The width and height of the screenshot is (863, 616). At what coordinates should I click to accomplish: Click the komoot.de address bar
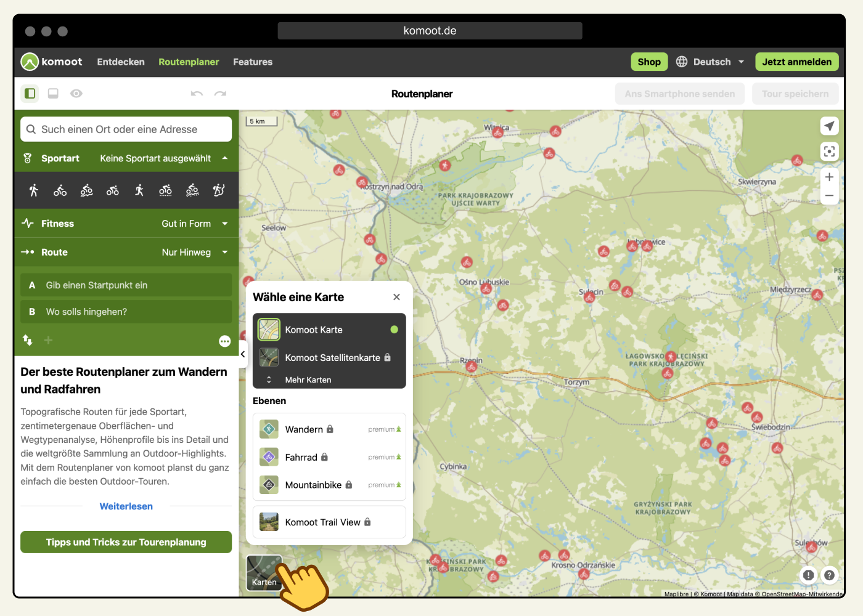coord(430,31)
